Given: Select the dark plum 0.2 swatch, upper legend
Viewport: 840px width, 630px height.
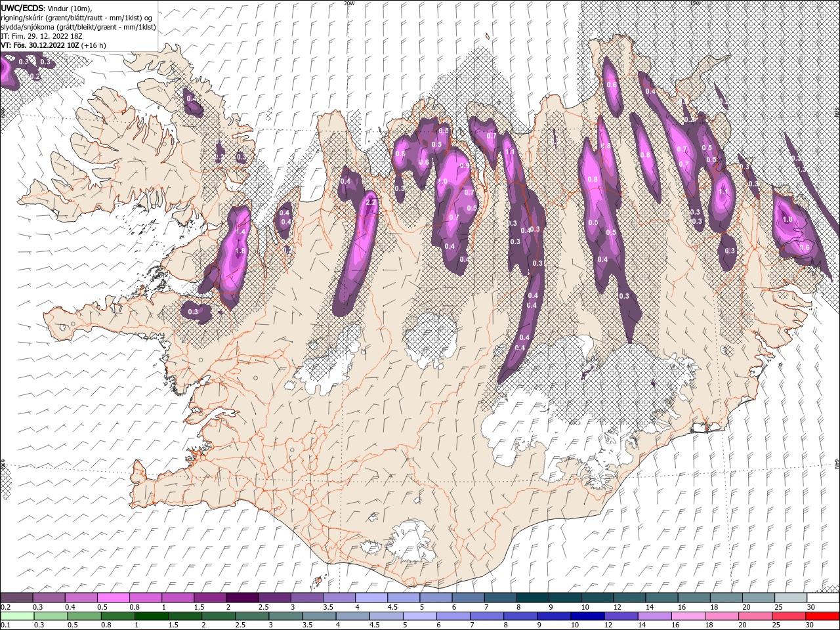Looking at the screenshot, I should pos(16,598).
